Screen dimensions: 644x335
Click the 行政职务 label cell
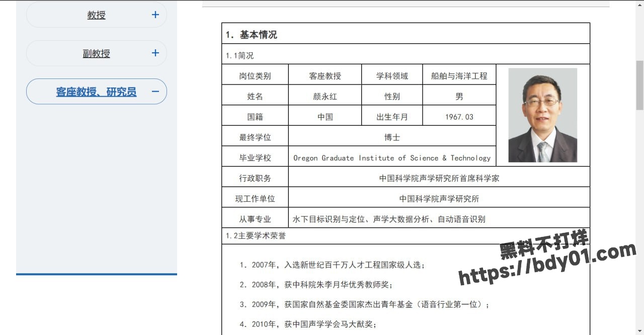(255, 177)
